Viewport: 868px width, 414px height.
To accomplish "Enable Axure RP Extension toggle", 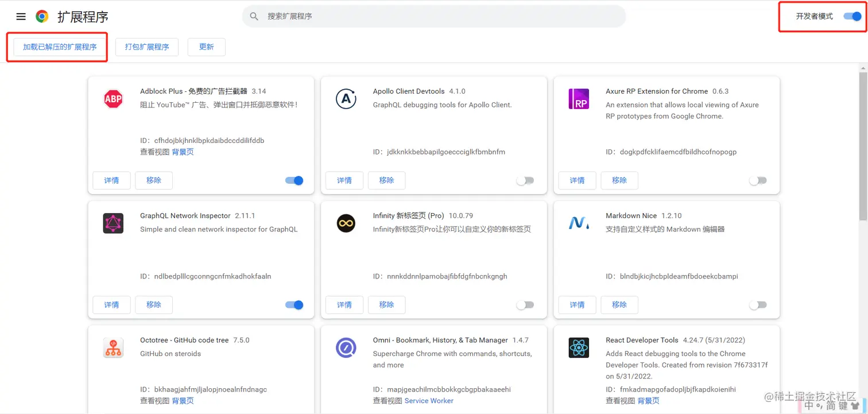I will [758, 180].
